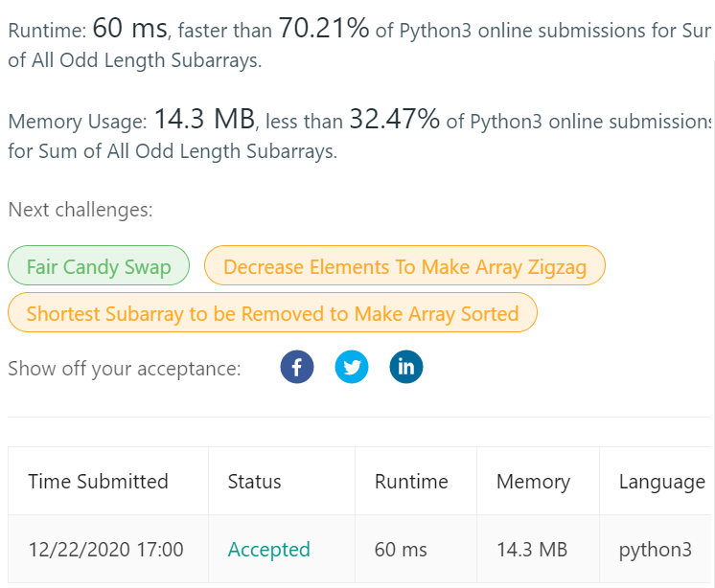Click the Memory column header
The height and width of the screenshot is (588, 715).
point(533,482)
